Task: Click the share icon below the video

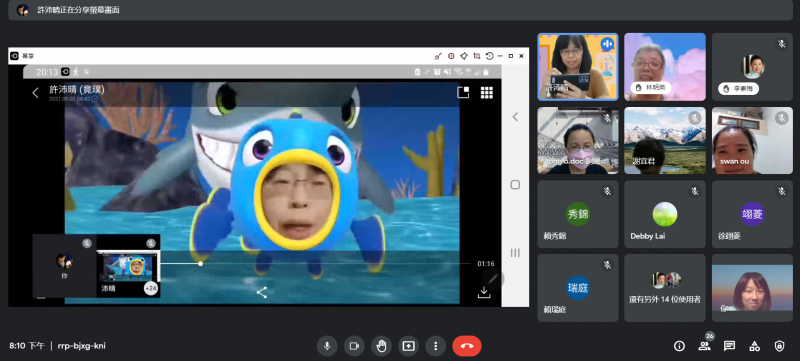Action: (262, 293)
